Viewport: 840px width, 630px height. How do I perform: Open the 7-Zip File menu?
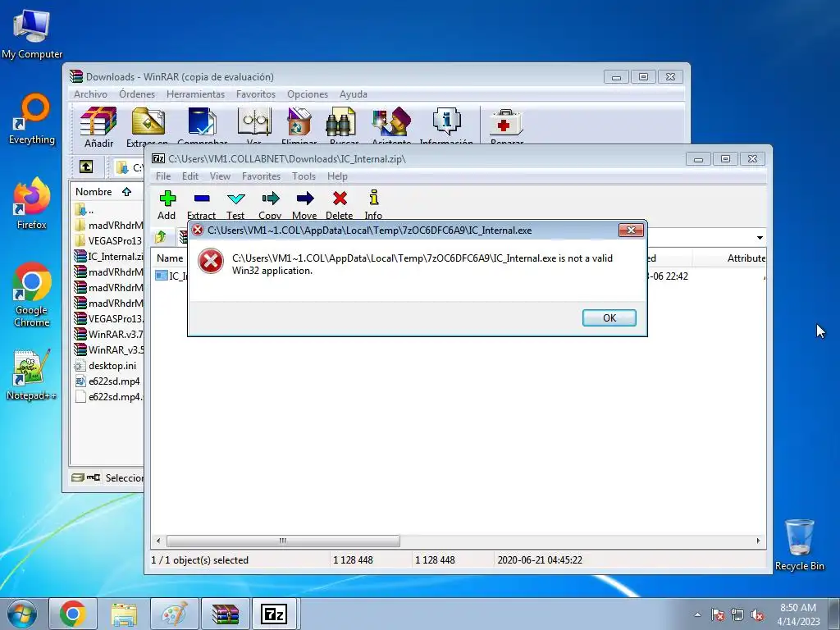(163, 176)
